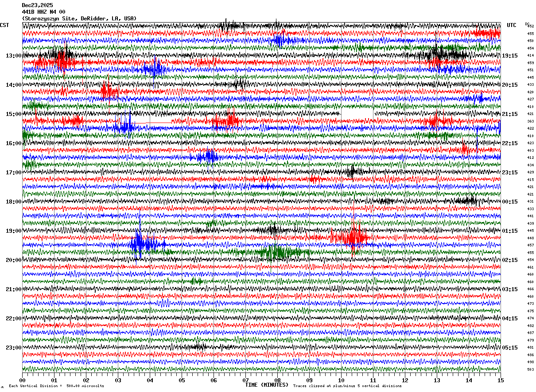
Task: Select the station code text 441B HHZ N4 00
Action: (x=43, y=12)
